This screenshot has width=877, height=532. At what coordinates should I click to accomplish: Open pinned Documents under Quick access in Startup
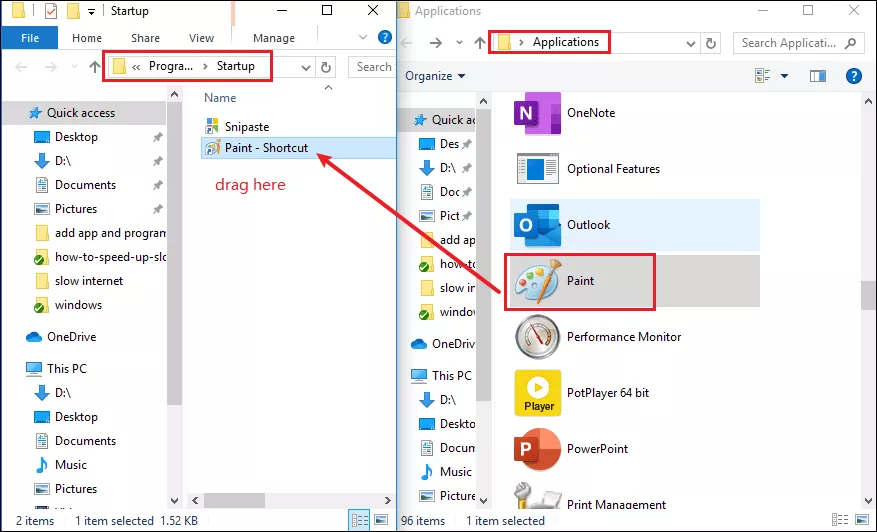(x=75, y=185)
